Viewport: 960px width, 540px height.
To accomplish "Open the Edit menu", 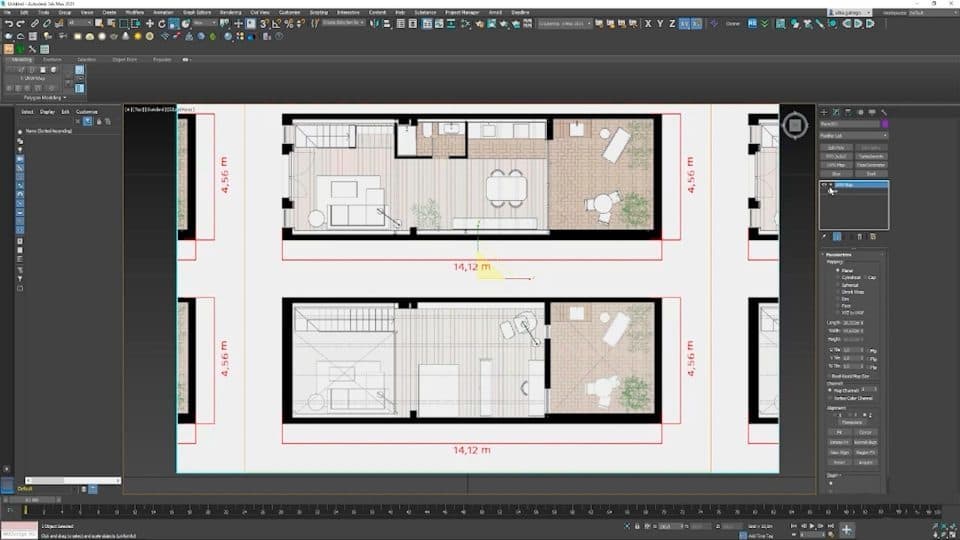I will (x=24, y=12).
